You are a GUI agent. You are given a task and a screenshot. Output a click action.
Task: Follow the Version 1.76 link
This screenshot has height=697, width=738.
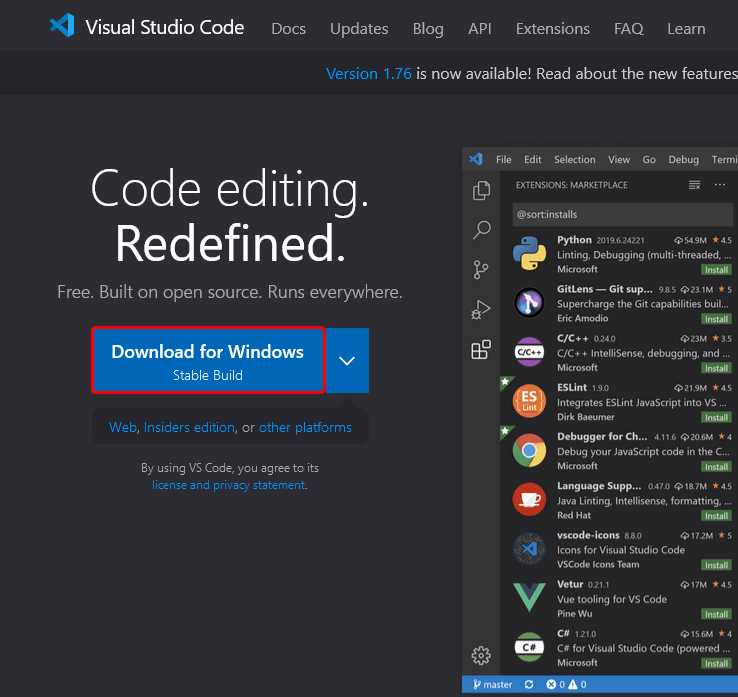click(x=369, y=73)
